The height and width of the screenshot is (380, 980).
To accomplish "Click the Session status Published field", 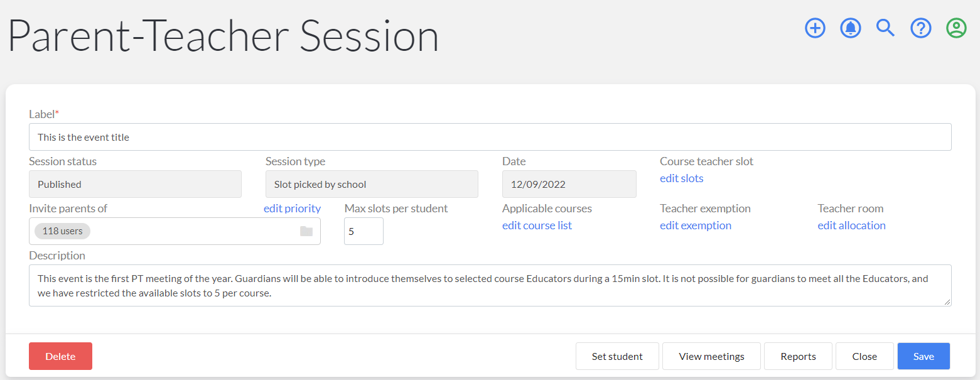I will pos(135,184).
